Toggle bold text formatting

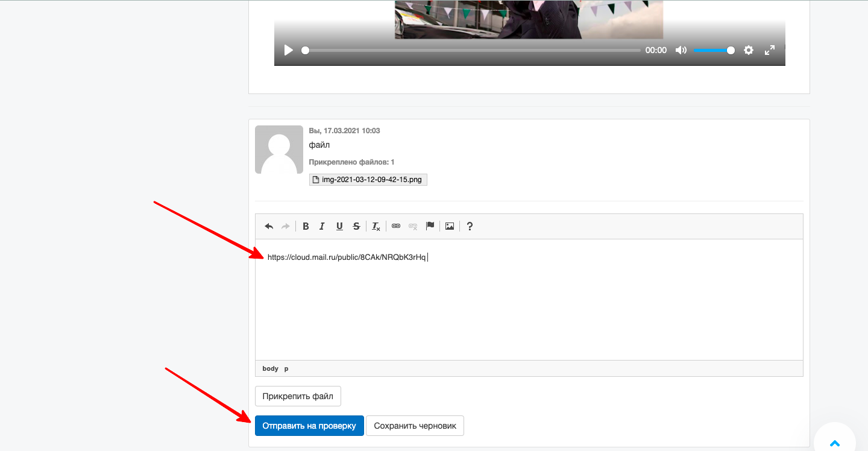click(306, 226)
